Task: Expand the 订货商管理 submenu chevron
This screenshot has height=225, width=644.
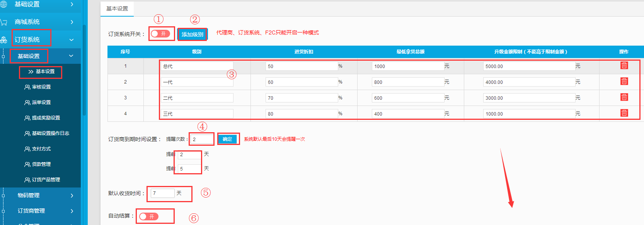Action: 72,211
